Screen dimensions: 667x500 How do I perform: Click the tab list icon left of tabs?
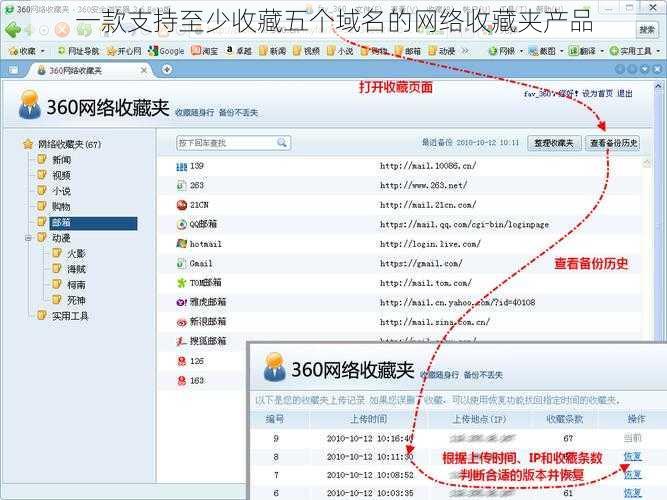[x=13, y=70]
